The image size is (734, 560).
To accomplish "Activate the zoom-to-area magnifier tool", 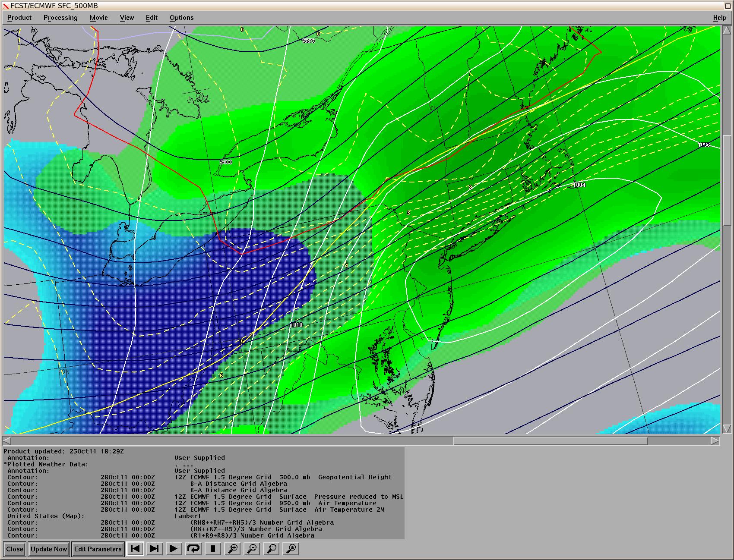I will 291,549.
